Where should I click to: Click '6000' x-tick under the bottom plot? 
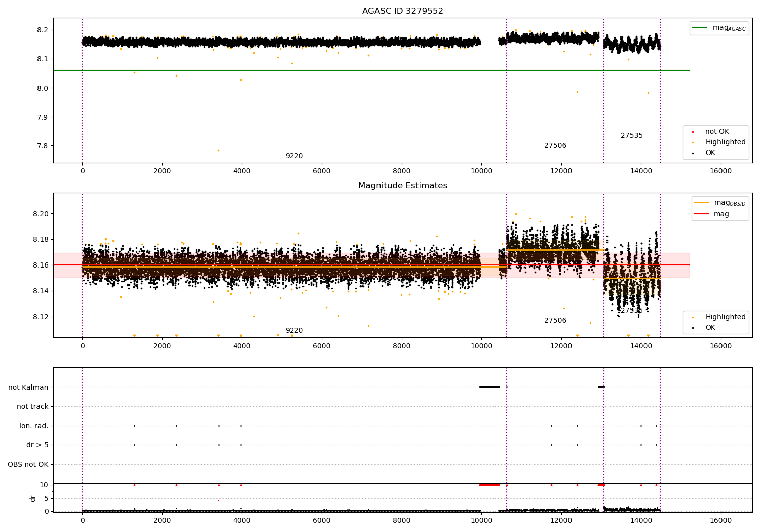pos(322,520)
